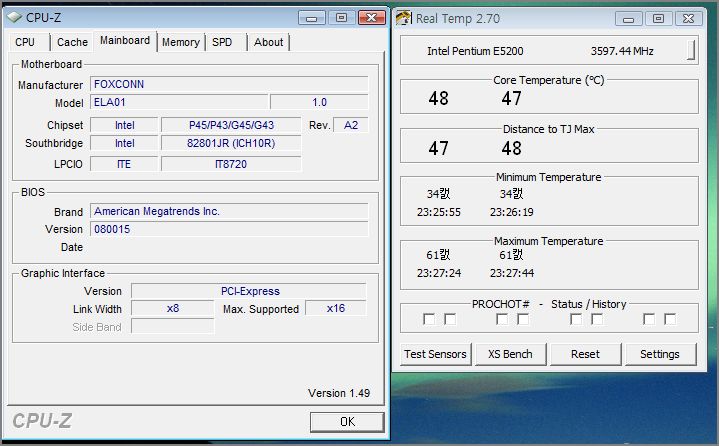Maximize the Real Temp window

click(658, 19)
